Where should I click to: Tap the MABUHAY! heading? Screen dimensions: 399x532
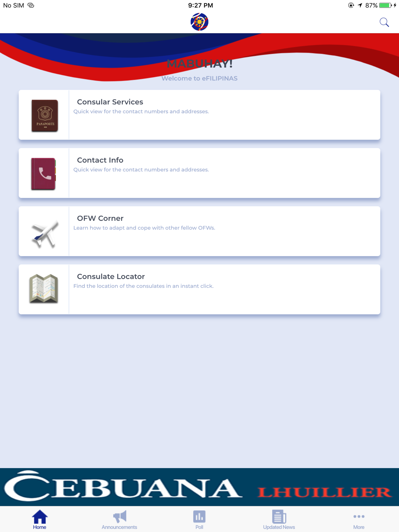pyautogui.click(x=199, y=64)
